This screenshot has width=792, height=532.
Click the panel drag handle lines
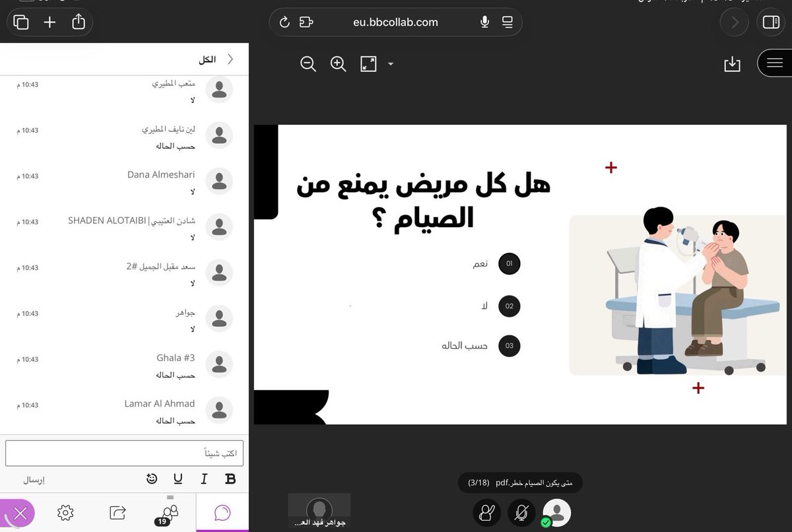pos(170,497)
